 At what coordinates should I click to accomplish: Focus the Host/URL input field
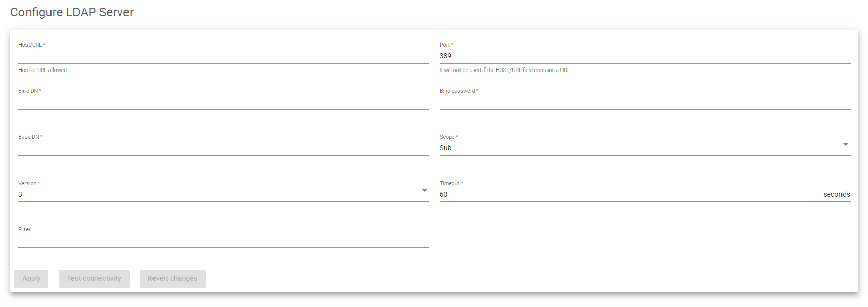[223, 56]
